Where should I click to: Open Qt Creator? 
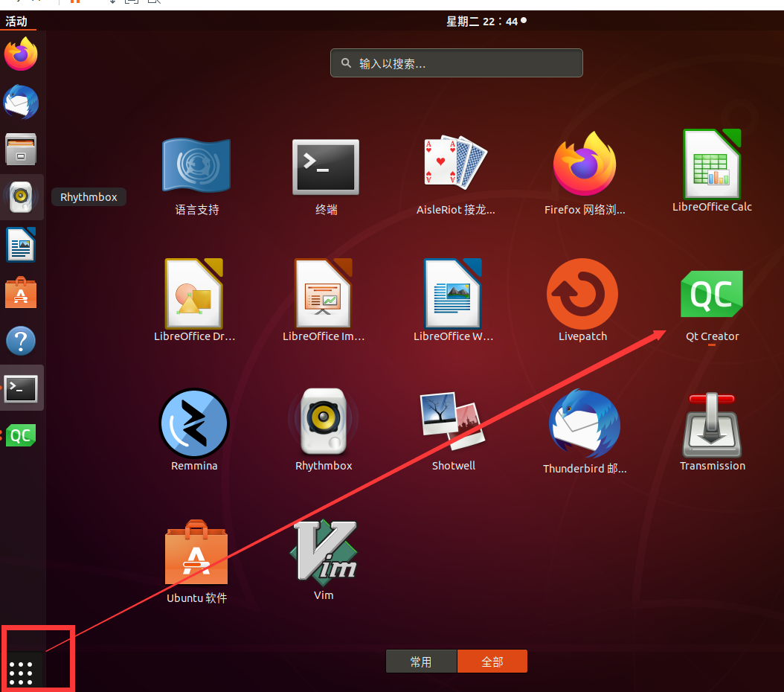712,294
